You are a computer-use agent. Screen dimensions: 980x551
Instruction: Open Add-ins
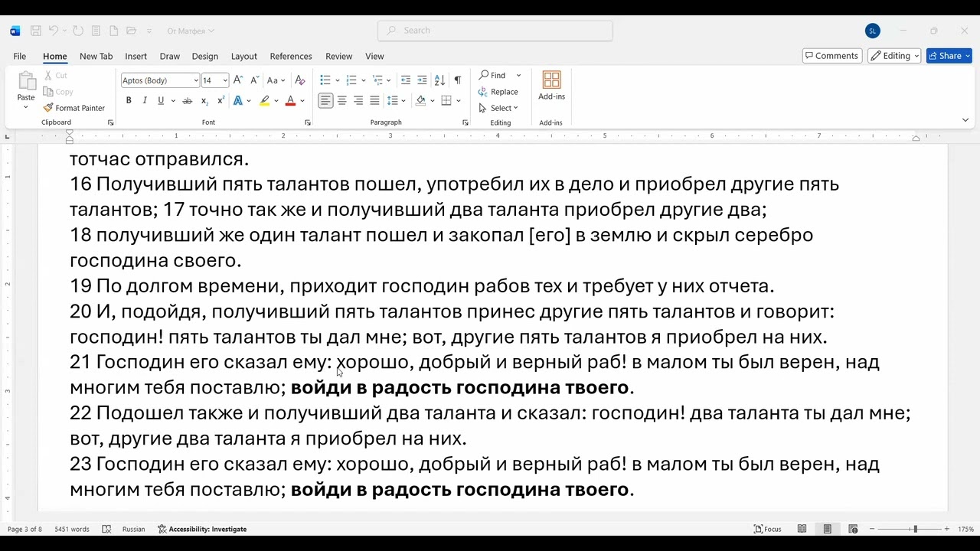click(551, 86)
